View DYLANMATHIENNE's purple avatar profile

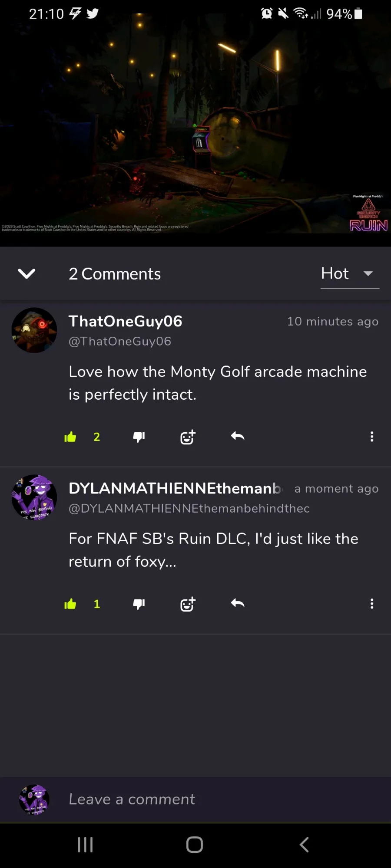[34, 497]
